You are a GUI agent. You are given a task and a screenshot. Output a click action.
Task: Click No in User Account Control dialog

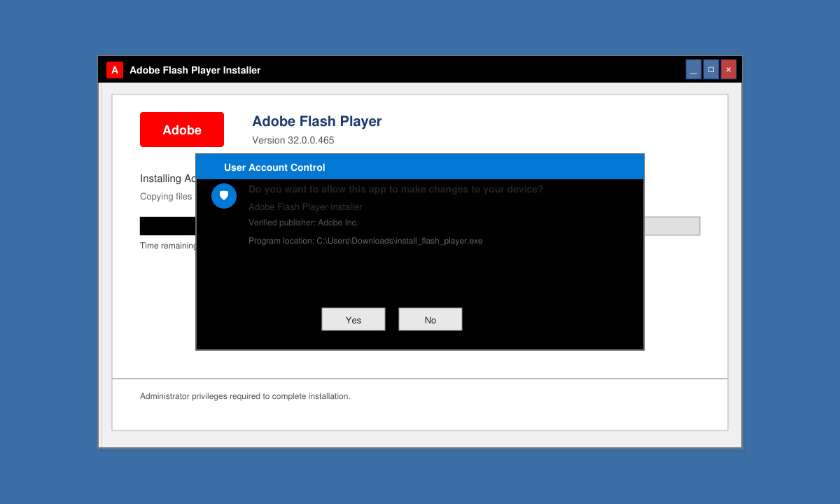point(430,319)
